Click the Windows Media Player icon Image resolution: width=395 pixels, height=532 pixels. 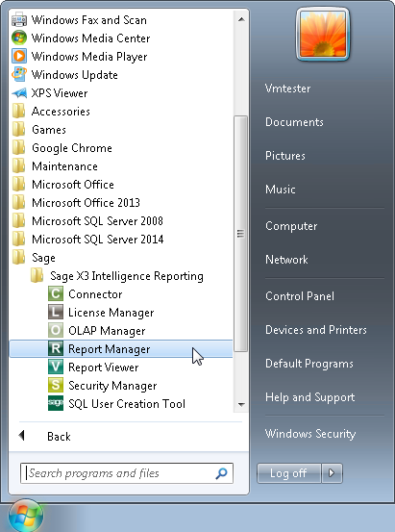(x=19, y=56)
